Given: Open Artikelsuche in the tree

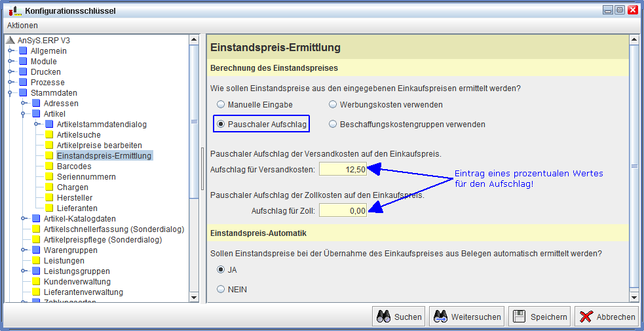Looking at the screenshot, I should pyautogui.click(x=79, y=135).
